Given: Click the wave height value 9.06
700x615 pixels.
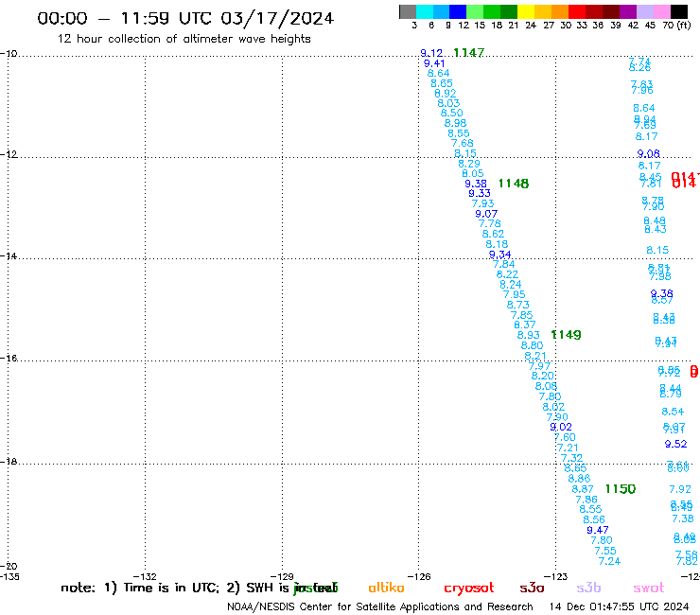Looking at the screenshot, I should pyautogui.click(x=649, y=154).
